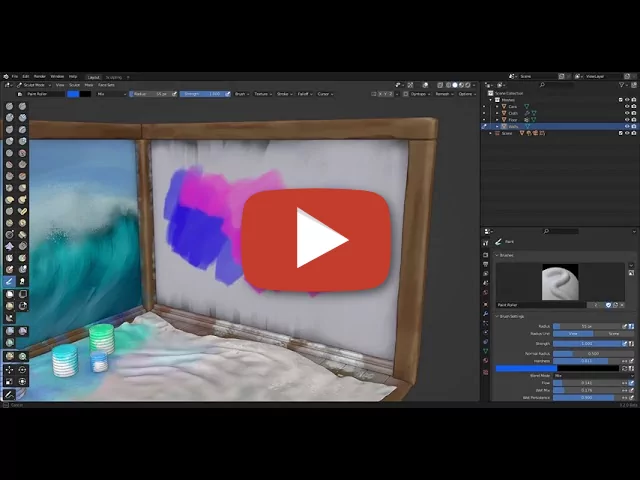This screenshot has height=480, width=640.
Task: Adjust the Strength slider in tool header
Action: 202,94
